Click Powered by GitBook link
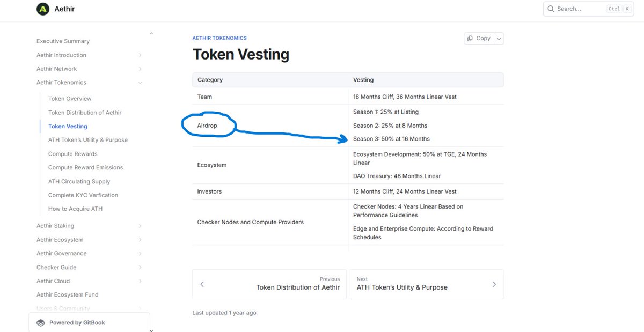Screen dimensions: 644x332 point(89,323)
